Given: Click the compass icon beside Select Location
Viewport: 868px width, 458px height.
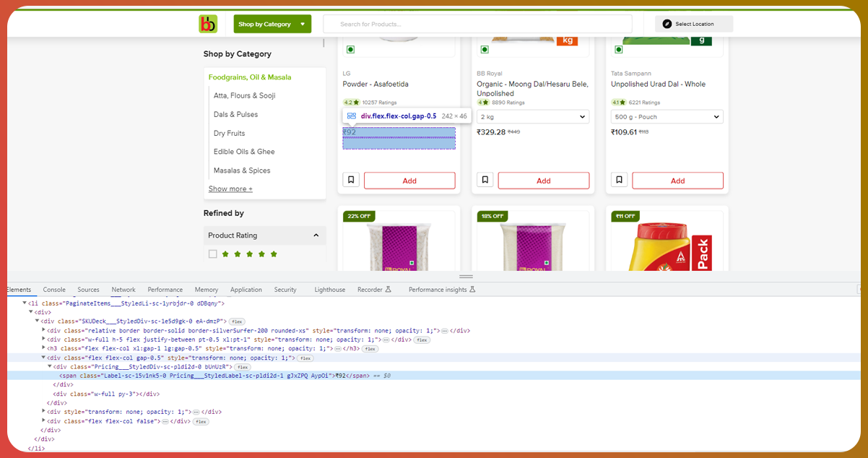Looking at the screenshot, I should (667, 24).
